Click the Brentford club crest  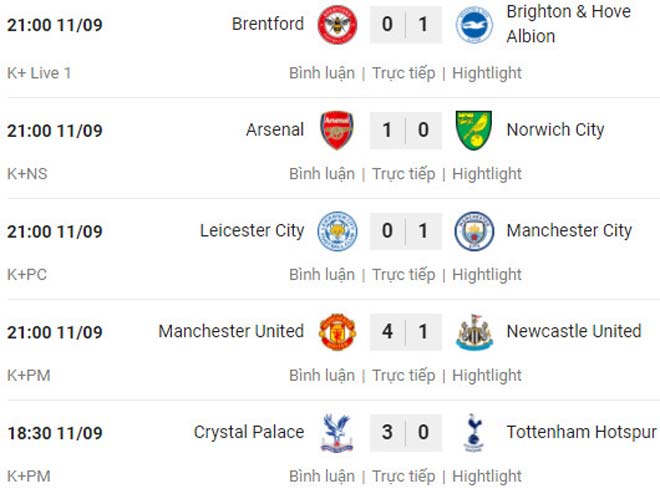point(337,24)
